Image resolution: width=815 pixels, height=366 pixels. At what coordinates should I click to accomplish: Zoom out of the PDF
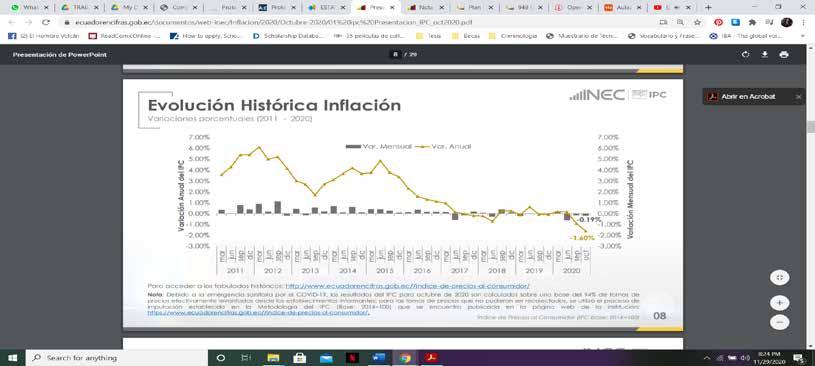(779, 322)
